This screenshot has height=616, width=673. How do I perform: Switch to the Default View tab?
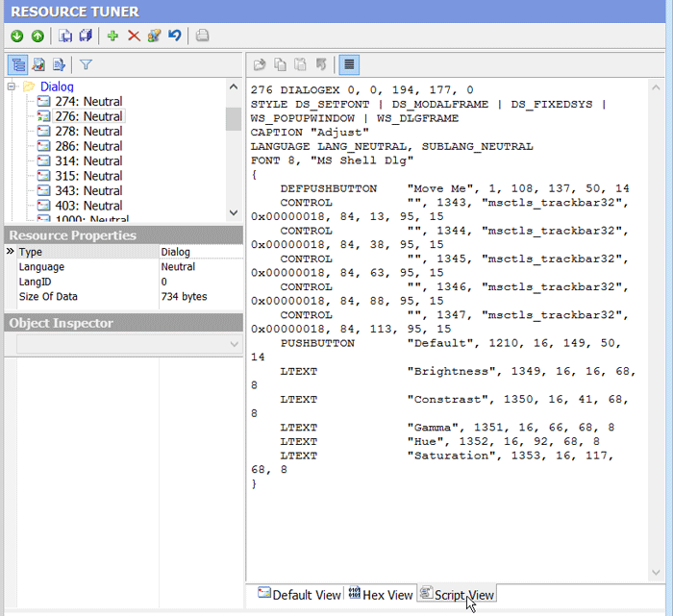[x=299, y=595]
